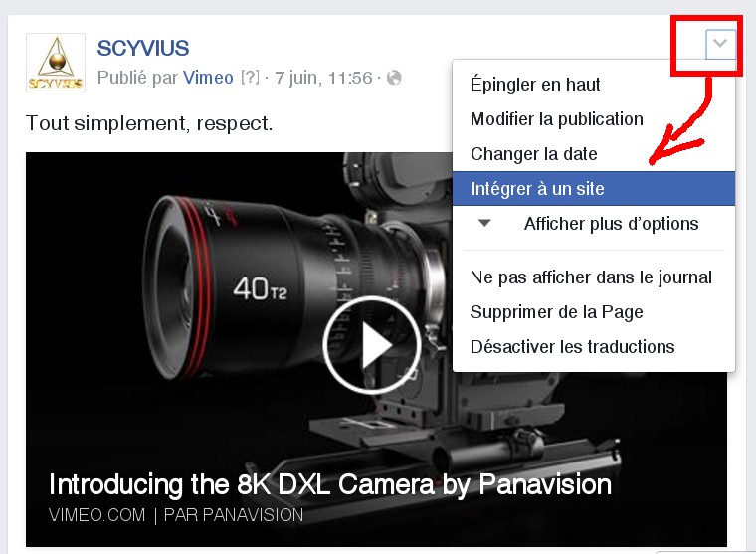
Task: Expand Afficher plus d'options triangle
Action: coord(484,223)
